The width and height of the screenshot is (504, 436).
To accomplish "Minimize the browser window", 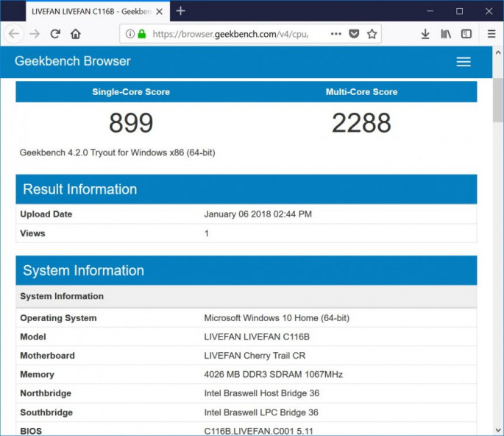I will (x=430, y=11).
